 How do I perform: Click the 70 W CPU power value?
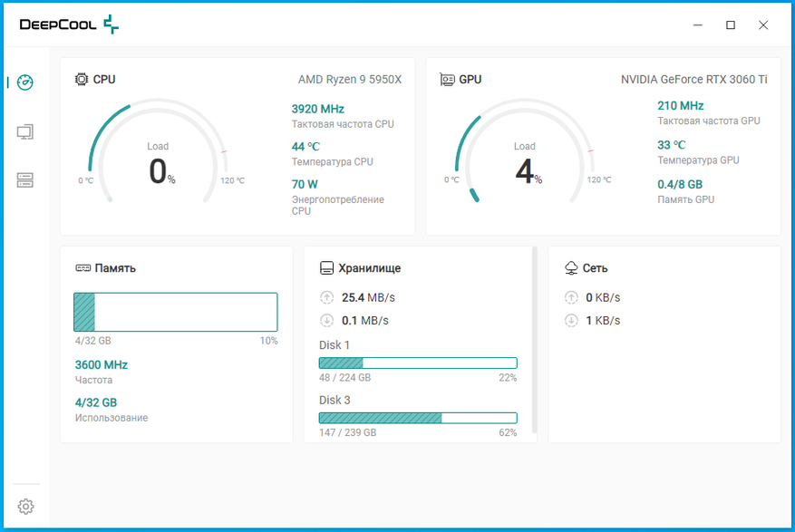click(x=305, y=184)
